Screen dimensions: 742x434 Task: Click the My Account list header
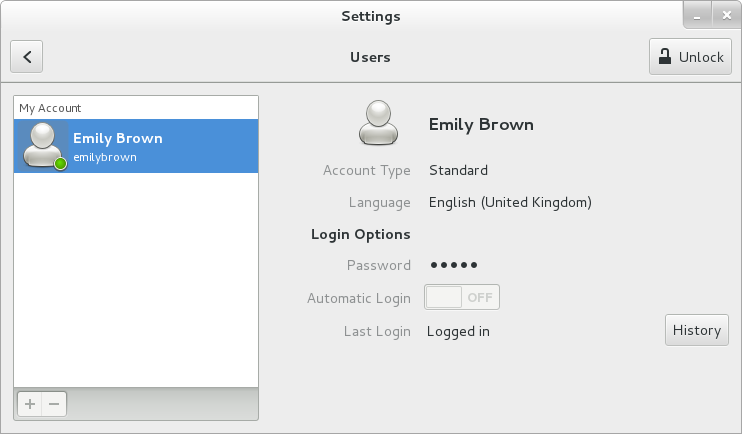tap(50, 108)
